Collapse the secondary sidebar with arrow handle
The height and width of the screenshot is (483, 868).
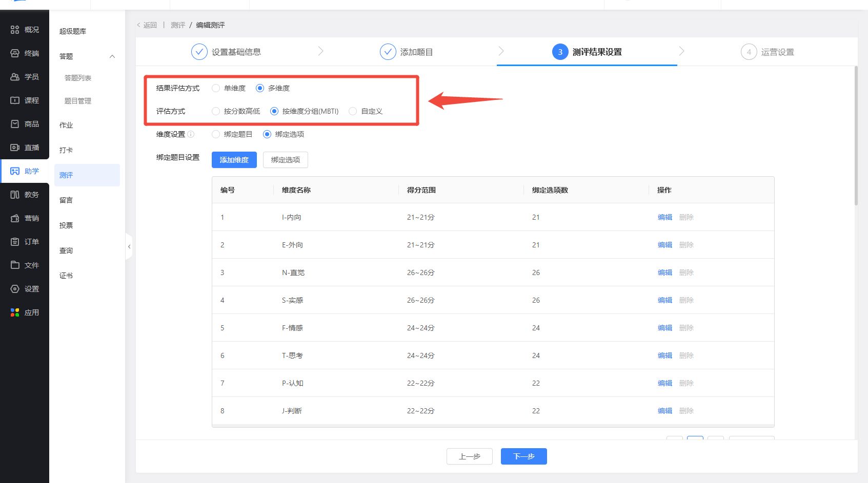(129, 247)
